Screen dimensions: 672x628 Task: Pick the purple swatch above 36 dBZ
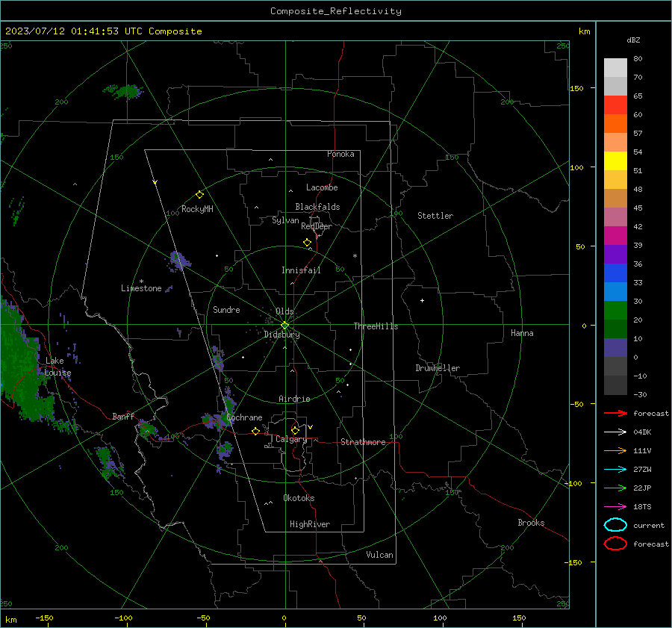click(615, 254)
